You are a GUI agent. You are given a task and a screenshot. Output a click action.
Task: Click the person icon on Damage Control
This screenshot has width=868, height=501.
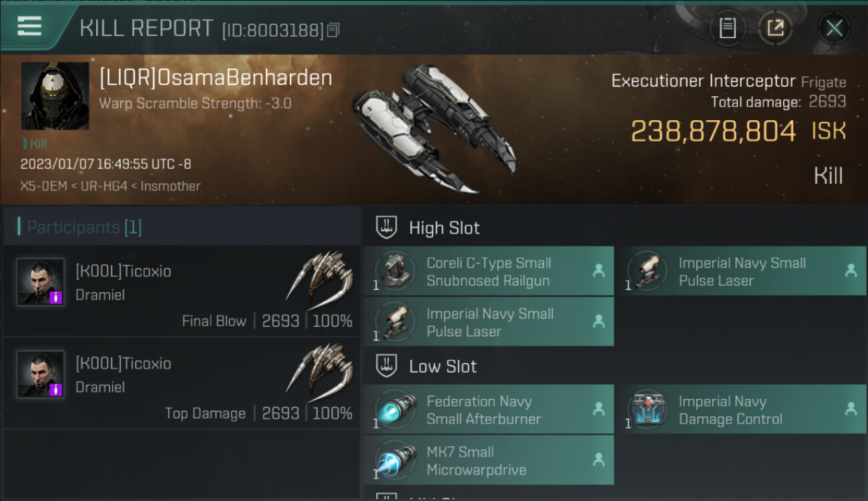851,409
